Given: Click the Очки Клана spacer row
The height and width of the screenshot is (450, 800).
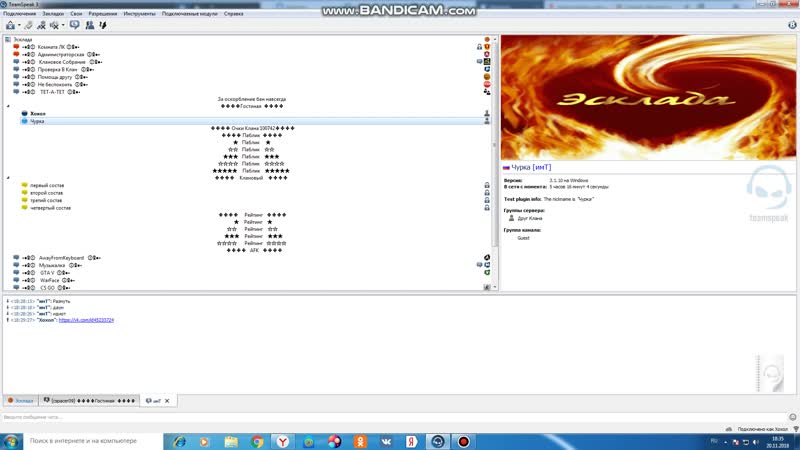Looking at the screenshot, I should coord(253,129).
